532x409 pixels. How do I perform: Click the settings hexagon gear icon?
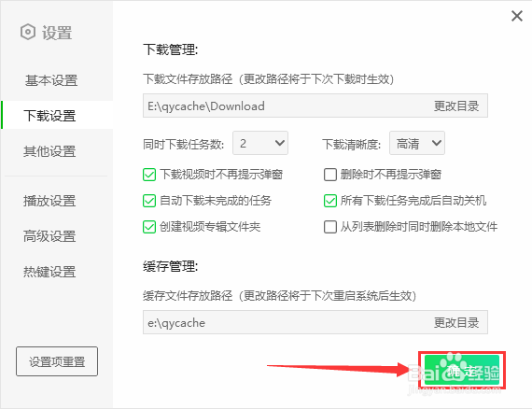(x=28, y=33)
